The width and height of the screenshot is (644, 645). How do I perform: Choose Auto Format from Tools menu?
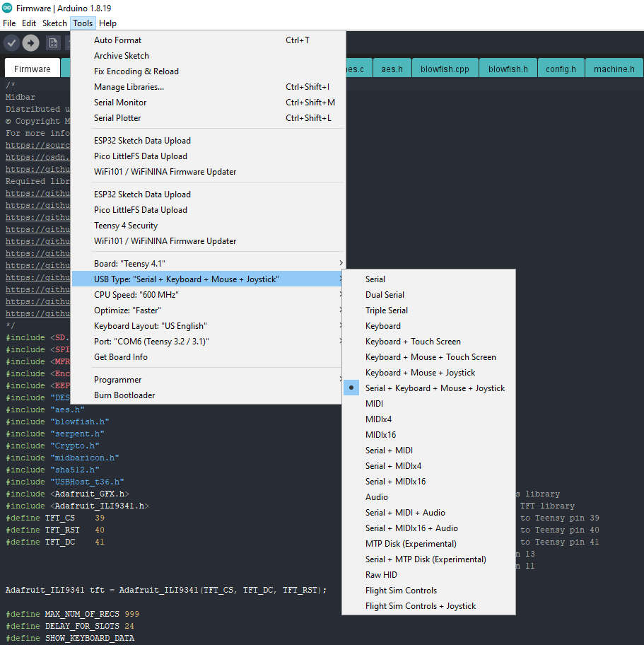[x=208, y=40]
